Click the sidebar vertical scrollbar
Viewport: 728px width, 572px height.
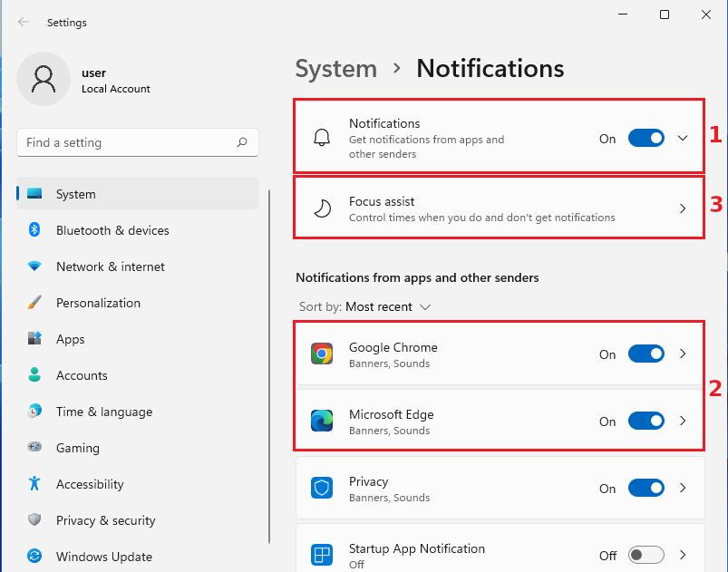pos(269,366)
